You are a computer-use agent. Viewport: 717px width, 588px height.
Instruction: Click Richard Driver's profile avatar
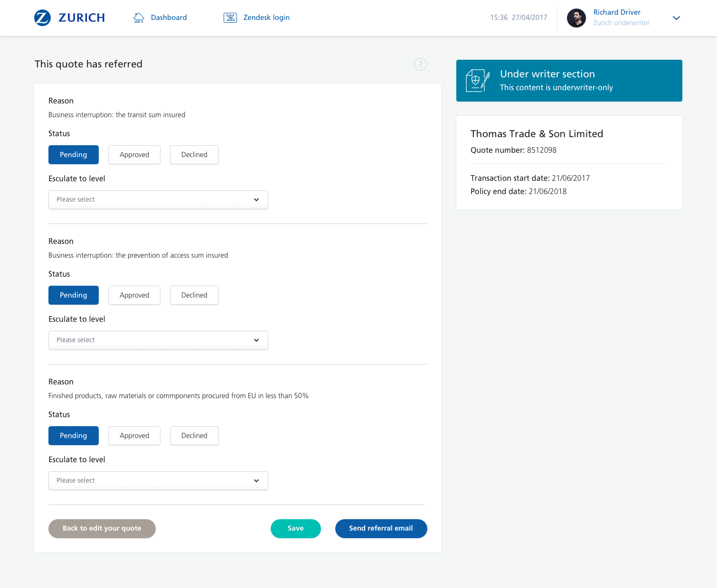click(576, 18)
